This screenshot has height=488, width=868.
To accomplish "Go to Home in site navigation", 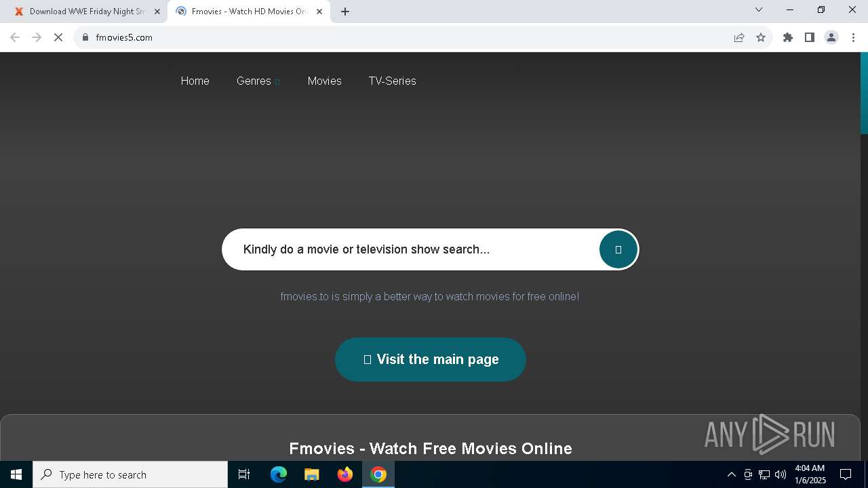I will tap(195, 81).
